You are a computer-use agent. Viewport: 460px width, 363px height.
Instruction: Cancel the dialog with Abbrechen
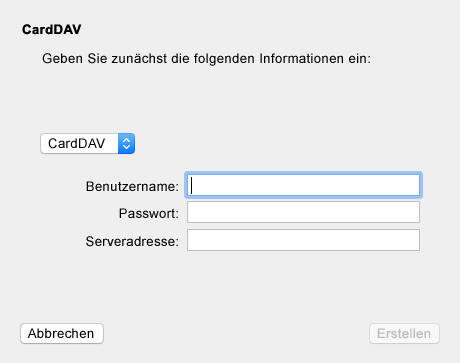coord(62,333)
